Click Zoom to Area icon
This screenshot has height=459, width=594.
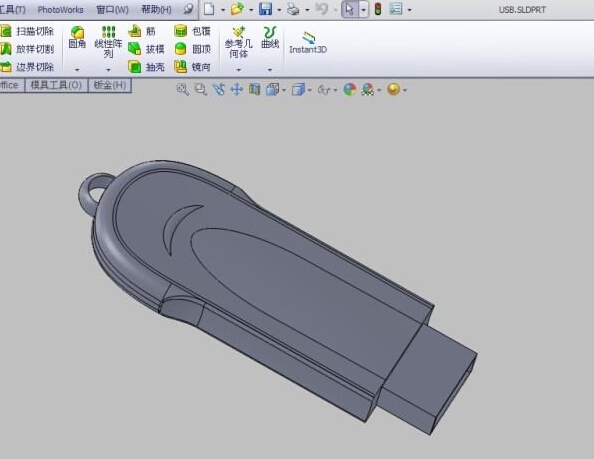pos(200,90)
